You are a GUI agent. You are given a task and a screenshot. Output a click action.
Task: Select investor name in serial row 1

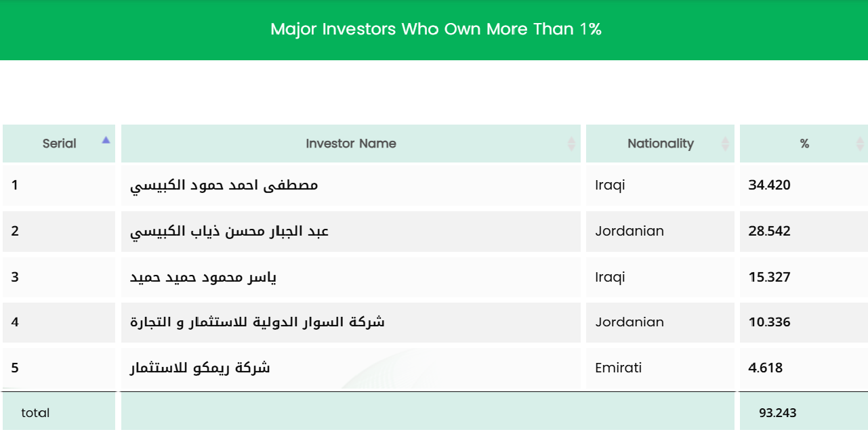click(224, 186)
